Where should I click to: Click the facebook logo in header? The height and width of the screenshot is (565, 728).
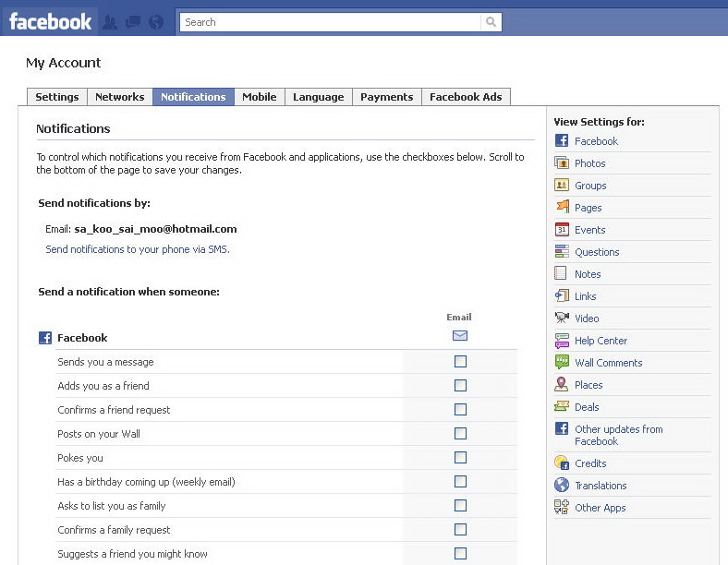[x=50, y=22]
